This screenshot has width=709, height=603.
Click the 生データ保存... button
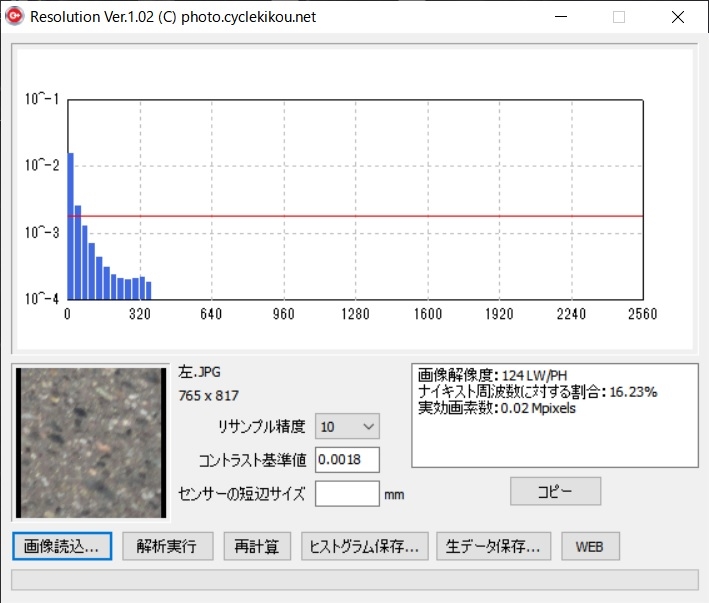(x=493, y=546)
